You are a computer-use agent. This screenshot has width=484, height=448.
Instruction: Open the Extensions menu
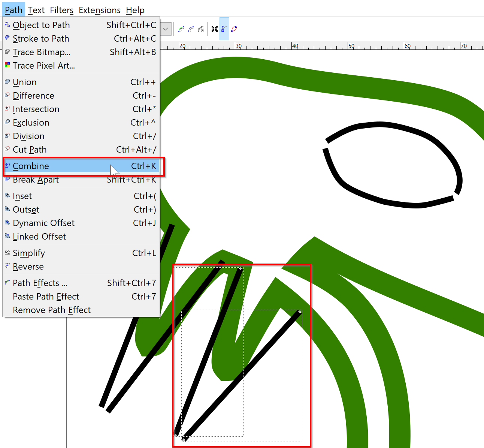[x=100, y=10]
